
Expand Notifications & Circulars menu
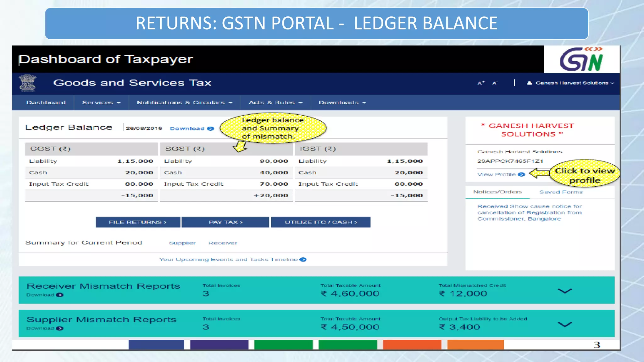click(185, 102)
